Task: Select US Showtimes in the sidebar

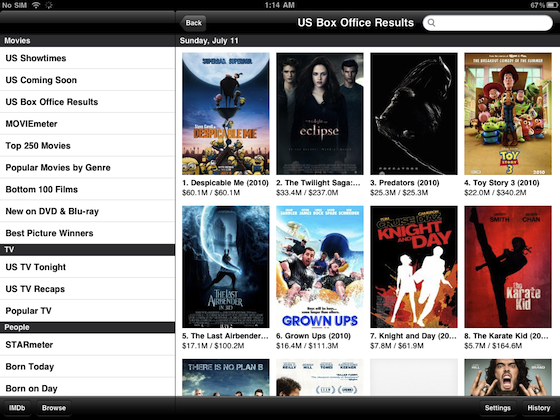Action: point(88,58)
